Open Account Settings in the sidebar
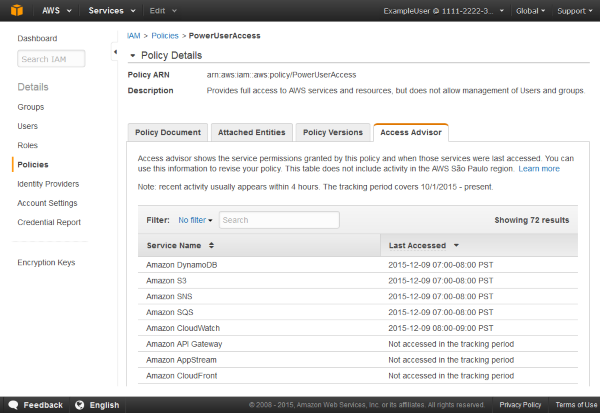The image size is (600, 413). [x=47, y=203]
